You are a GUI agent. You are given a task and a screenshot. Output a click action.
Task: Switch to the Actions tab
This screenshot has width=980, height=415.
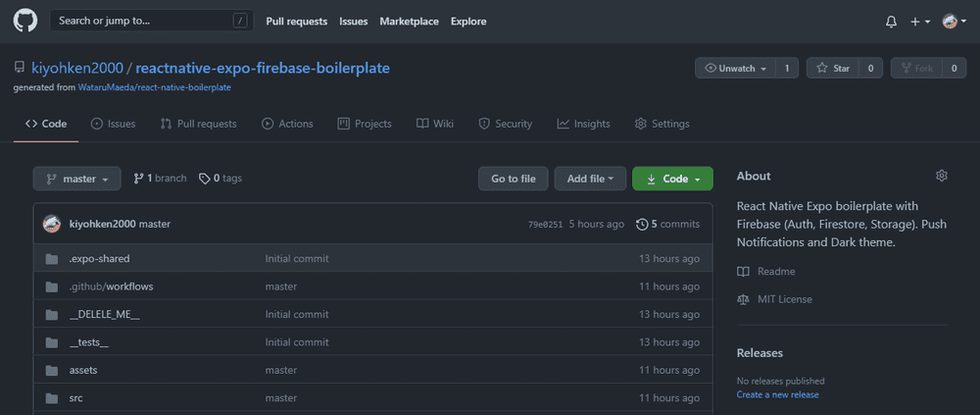point(287,124)
